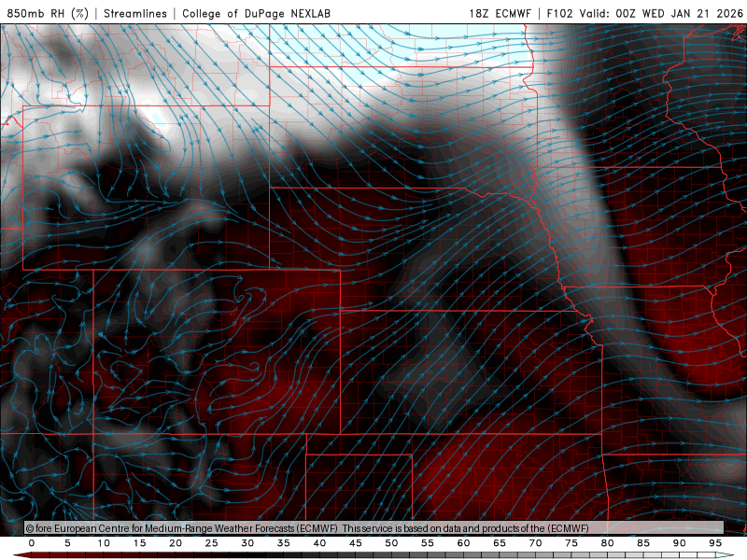Image resolution: width=747 pixels, height=560 pixels.
Task: Click the '20' label on the color scale
Action: [176, 543]
